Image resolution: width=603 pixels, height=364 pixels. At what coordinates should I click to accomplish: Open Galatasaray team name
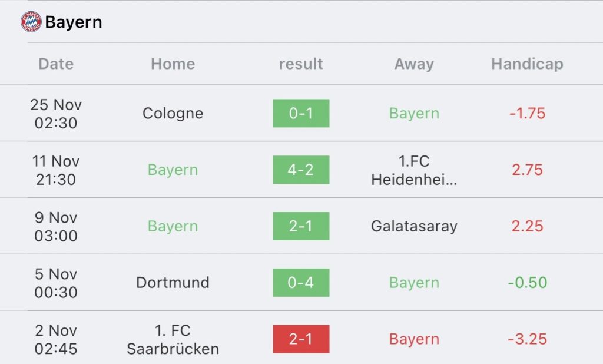click(414, 226)
